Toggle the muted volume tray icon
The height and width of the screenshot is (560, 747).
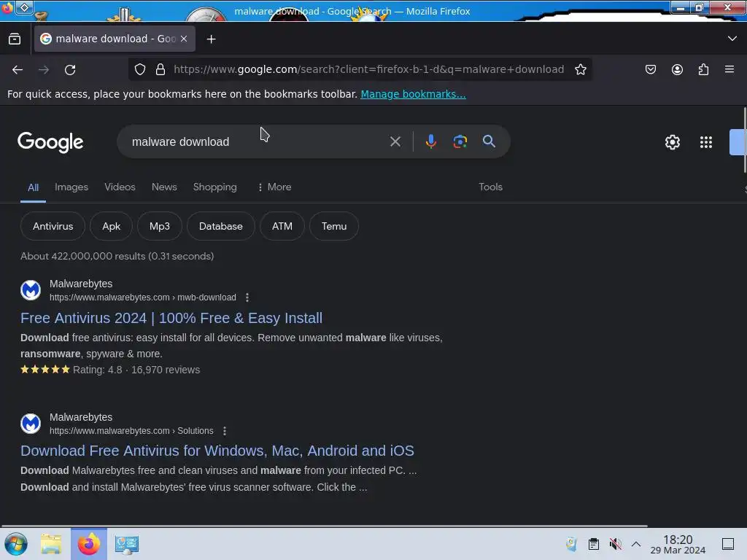click(615, 544)
